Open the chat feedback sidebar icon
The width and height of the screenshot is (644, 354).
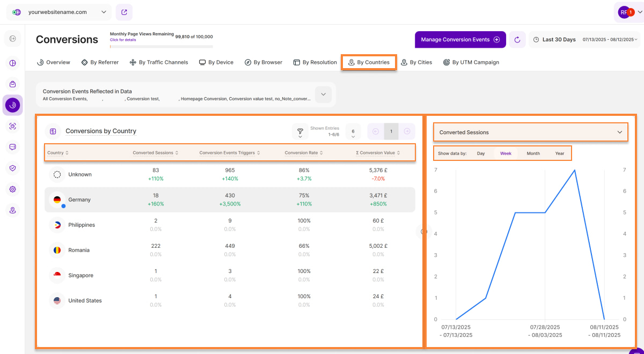point(13,147)
